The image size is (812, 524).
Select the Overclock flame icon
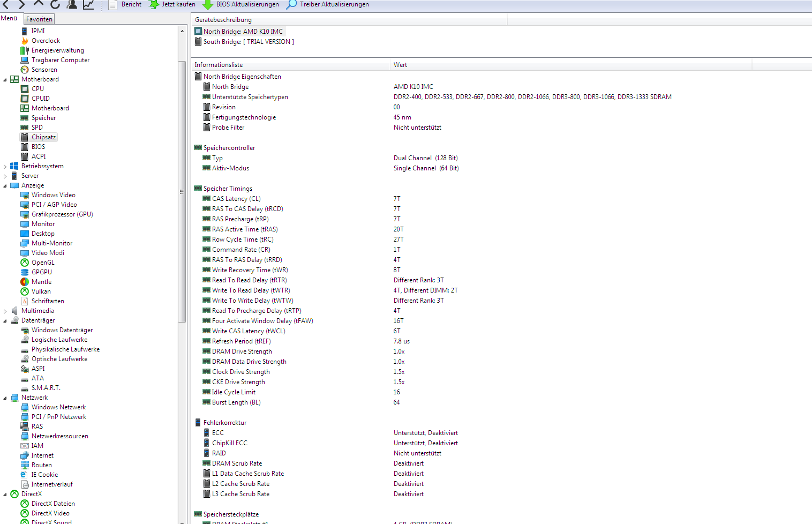tap(25, 41)
